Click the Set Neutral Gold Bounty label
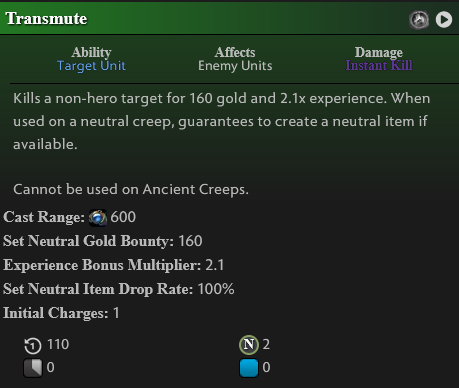 pyautogui.click(x=88, y=241)
